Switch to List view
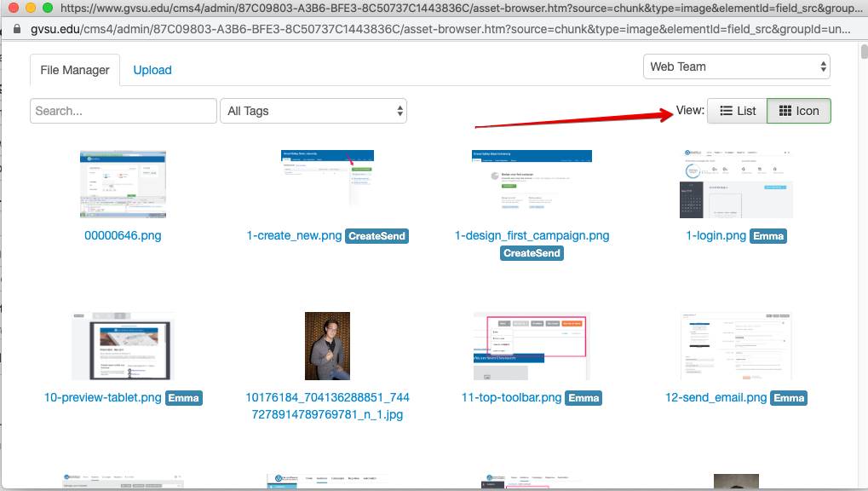The image size is (868, 491). [737, 111]
